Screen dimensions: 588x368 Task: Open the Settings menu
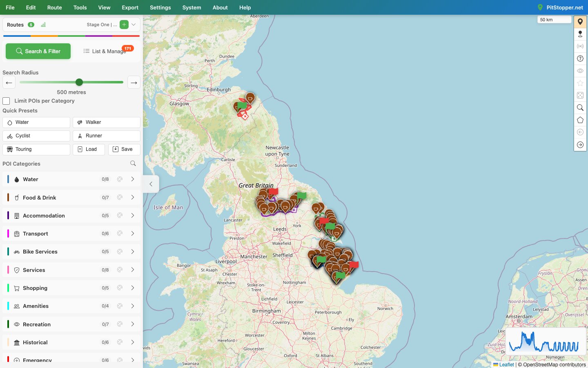coord(160,7)
